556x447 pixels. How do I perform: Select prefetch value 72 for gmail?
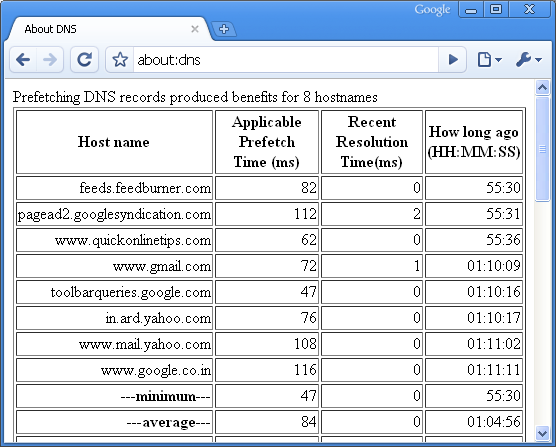pyautogui.click(x=267, y=266)
